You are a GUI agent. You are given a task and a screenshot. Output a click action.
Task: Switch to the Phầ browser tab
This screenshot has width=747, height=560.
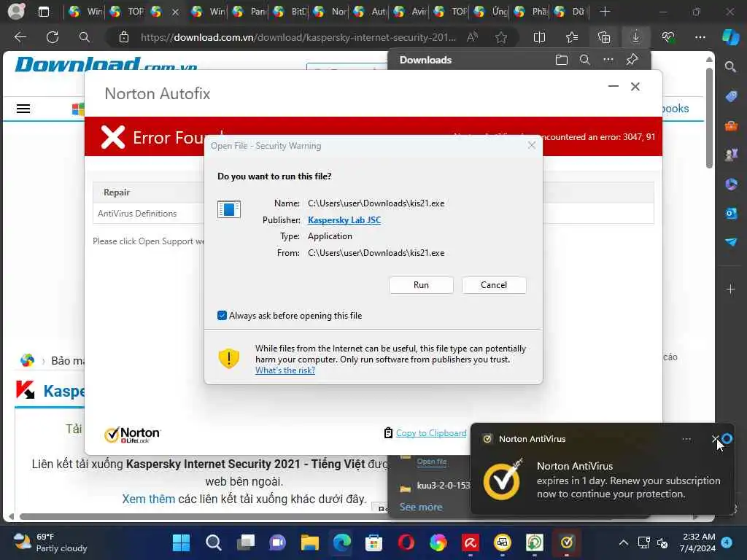[x=532, y=12]
